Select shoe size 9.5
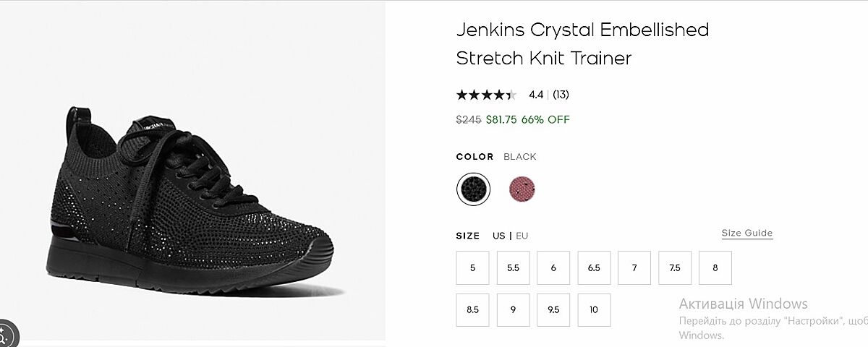 click(x=553, y=310)
